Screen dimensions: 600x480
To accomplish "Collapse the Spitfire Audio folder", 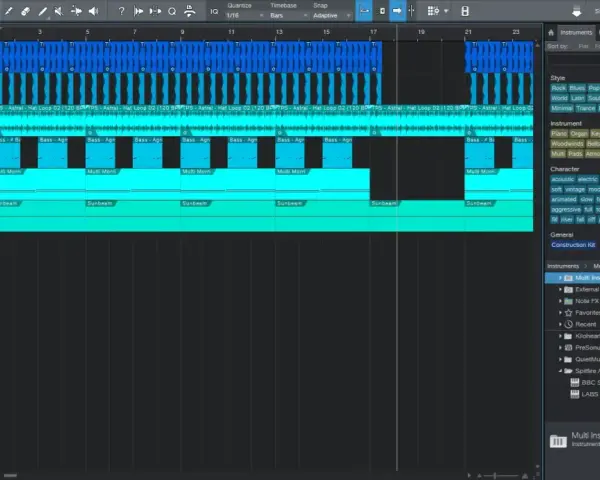I will [560, 371].
